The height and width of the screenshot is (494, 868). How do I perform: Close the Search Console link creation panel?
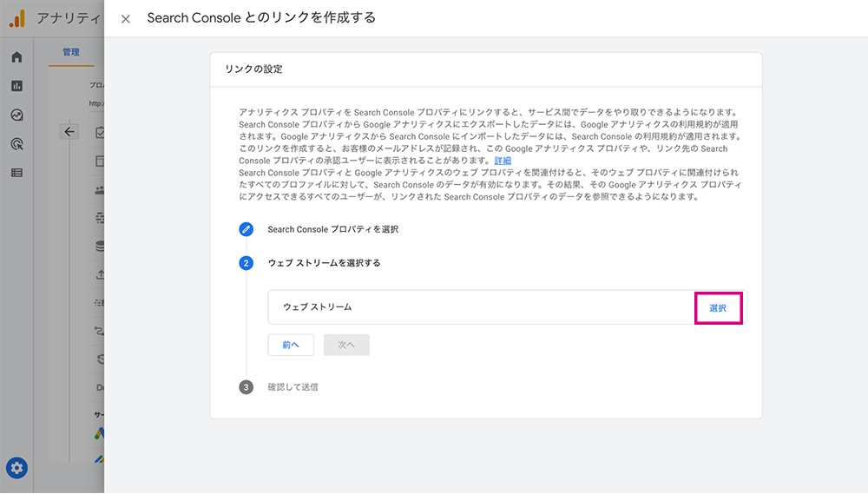pyautogui.click(x=126, y=19)
